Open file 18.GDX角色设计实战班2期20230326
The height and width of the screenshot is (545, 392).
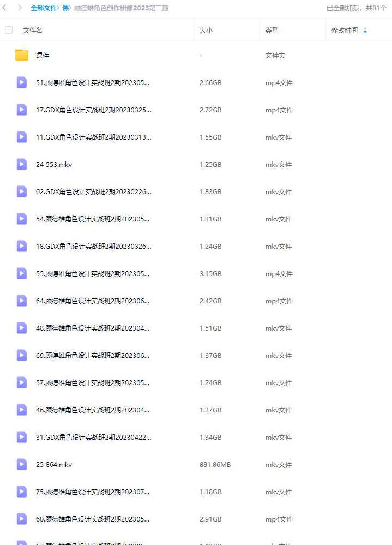(x=93, y=247)
